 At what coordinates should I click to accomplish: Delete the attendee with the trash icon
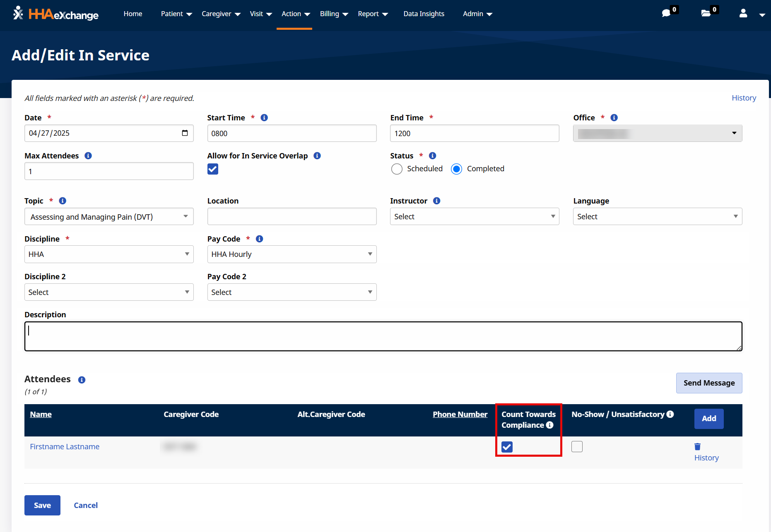coord(697,446)
